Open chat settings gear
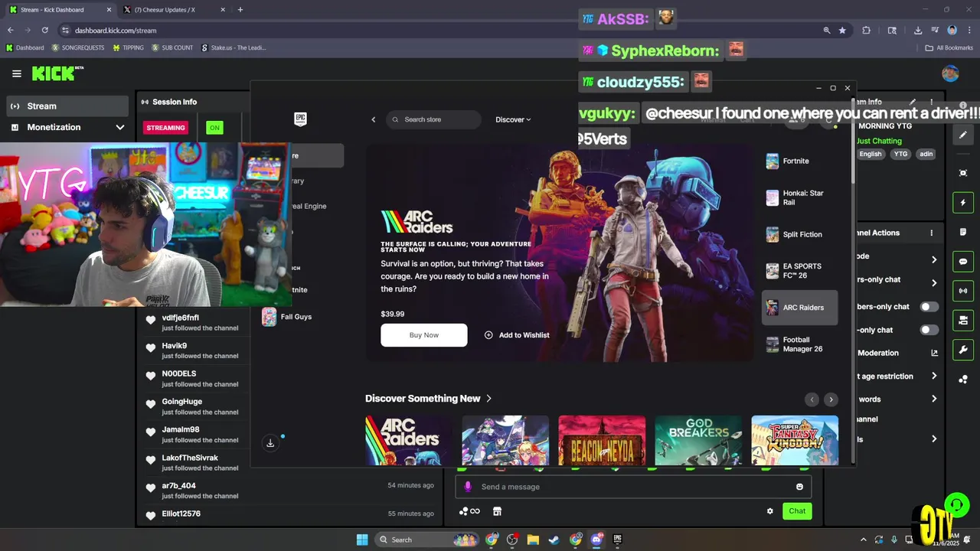Screen dimensions: 980x551 click(x=769, y=511)
